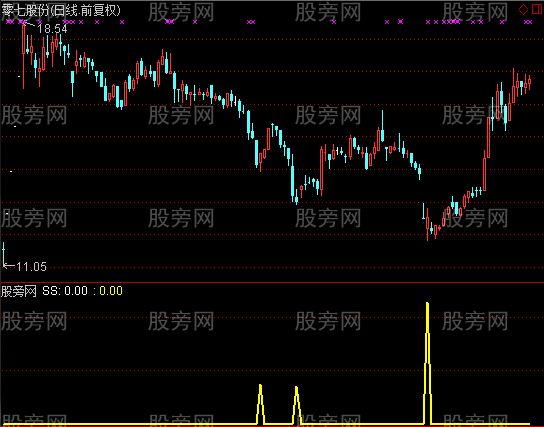Screen dimensions: 544x427
Task: Click the red split-window rectangle icon
Action: (537, 10)
